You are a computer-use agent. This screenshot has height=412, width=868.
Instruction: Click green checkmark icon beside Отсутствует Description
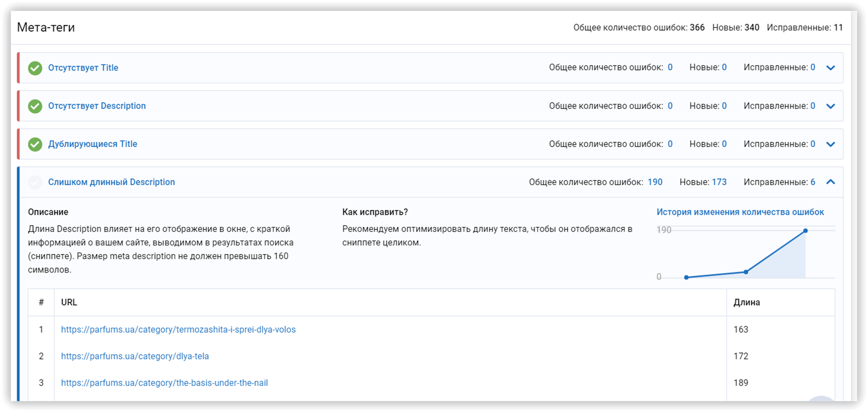tap(35, 106)
